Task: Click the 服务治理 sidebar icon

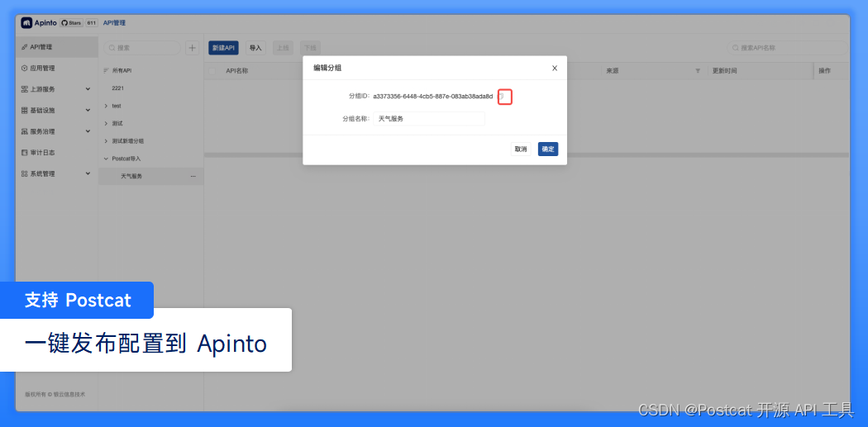Action: [24, 131]
